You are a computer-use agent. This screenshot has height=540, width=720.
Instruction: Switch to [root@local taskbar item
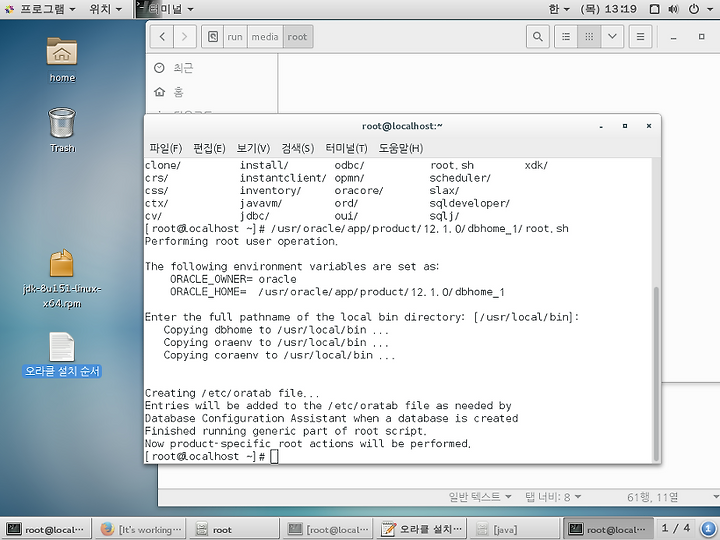328,529
